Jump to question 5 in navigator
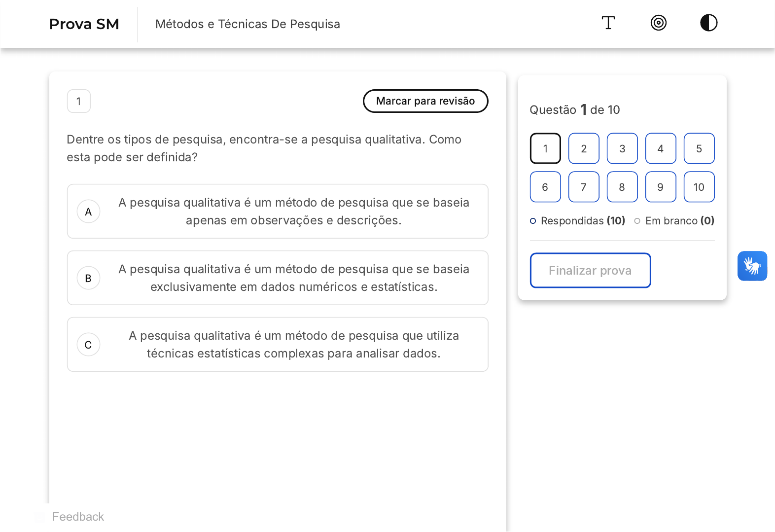 point(699,148)
